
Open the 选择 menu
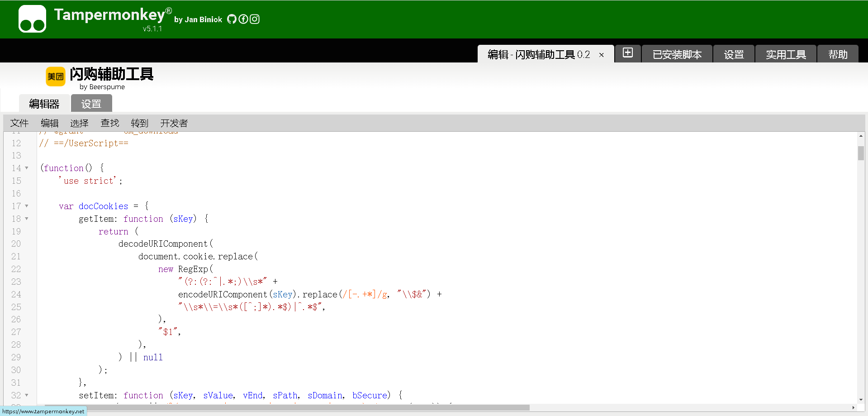pyautogui.click(x=79, y=123)
